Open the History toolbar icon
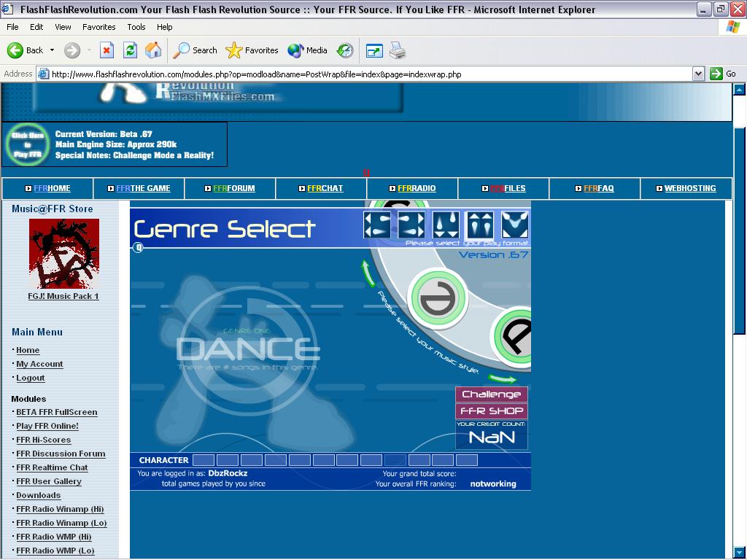 click(x=345, y=50)
